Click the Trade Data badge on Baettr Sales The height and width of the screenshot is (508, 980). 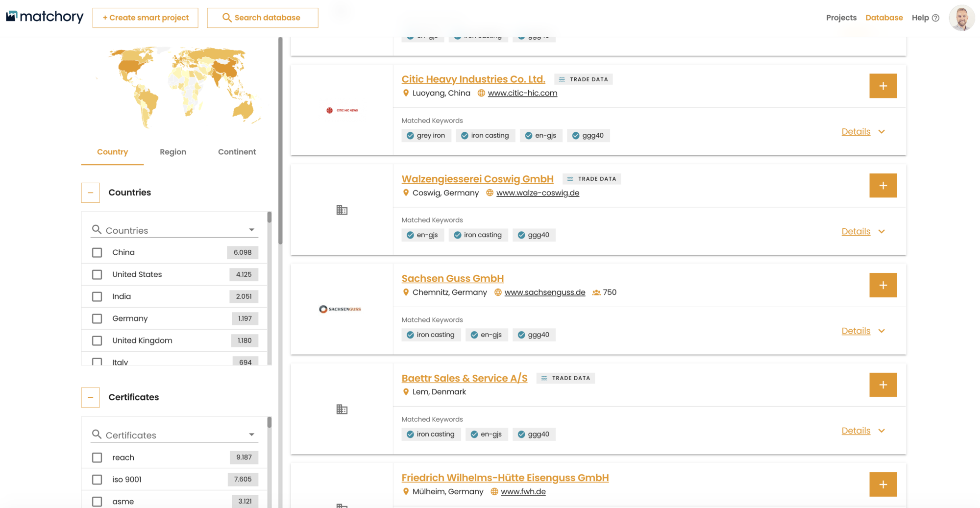(566, 378)
